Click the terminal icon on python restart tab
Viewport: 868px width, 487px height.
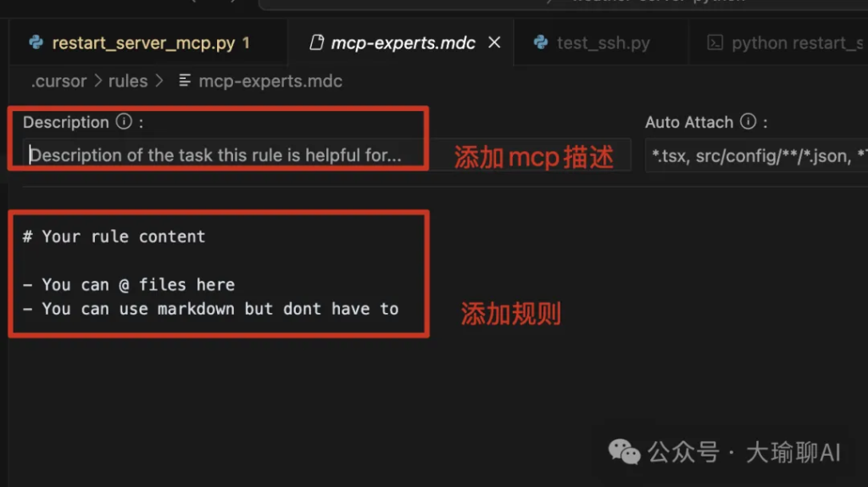click(715, 42)
